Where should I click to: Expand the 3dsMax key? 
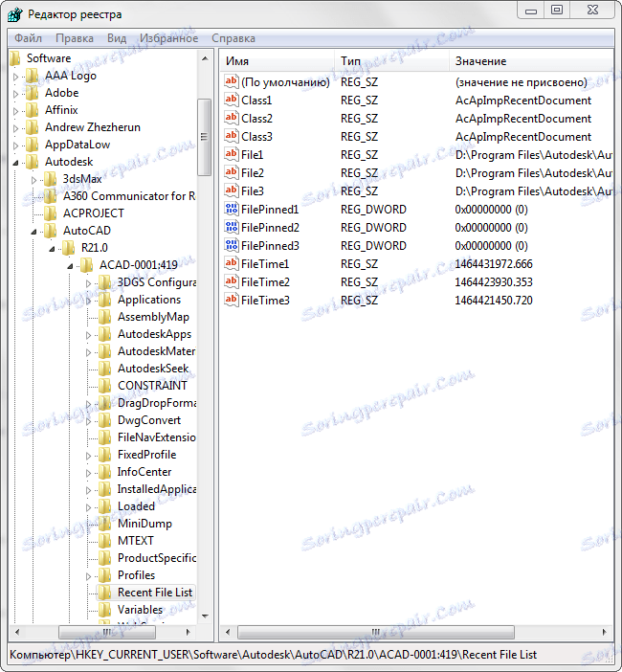[x=33, y=180]
